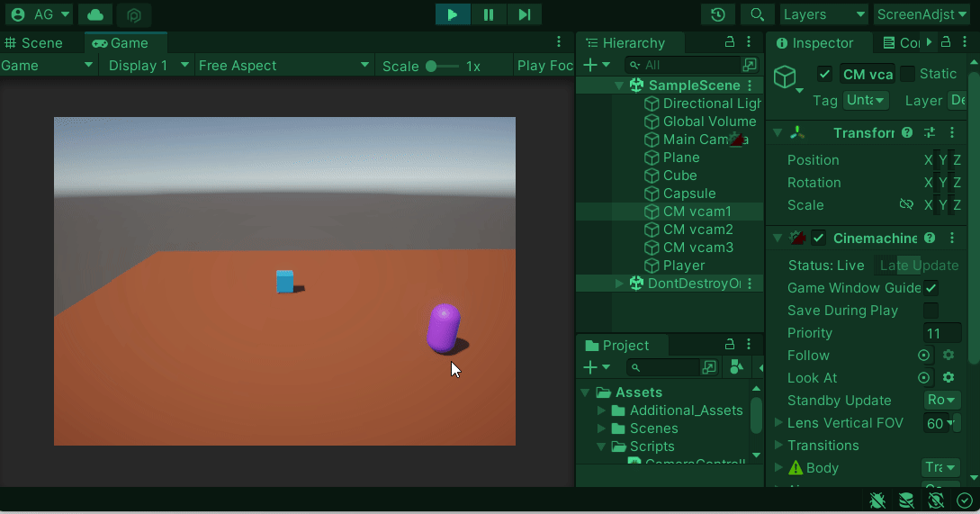Open Hierarchy search window icon
The height and width of the screenshot is (514, 980).
[x=750, y=65]
